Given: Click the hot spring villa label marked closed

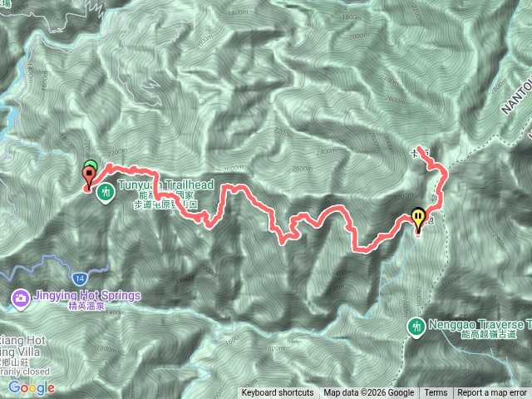Looking at the screenshot, I should click(x=23, y=356).
